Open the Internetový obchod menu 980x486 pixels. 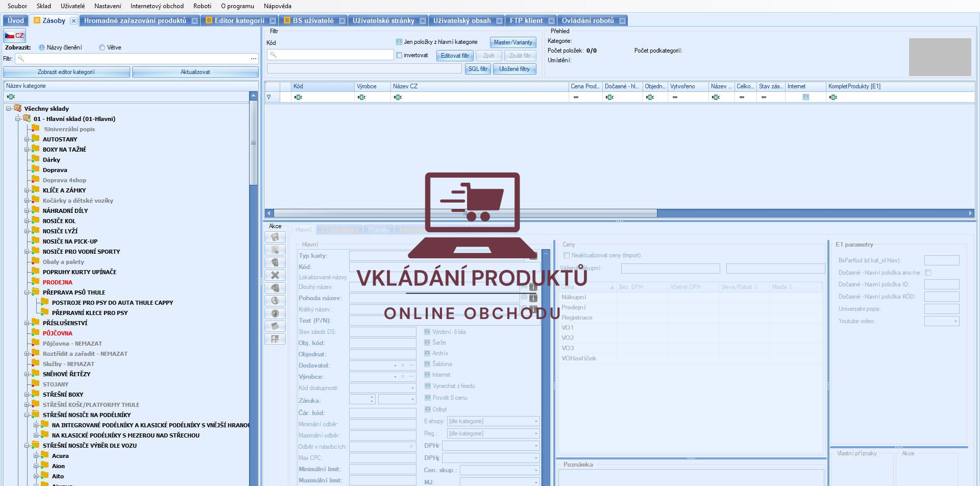(x=157, y=6)
